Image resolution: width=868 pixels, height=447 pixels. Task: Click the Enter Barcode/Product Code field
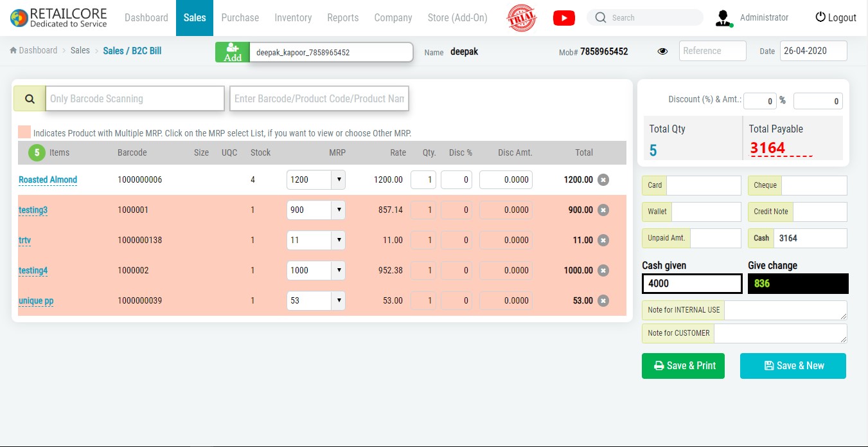click(319, 98)
